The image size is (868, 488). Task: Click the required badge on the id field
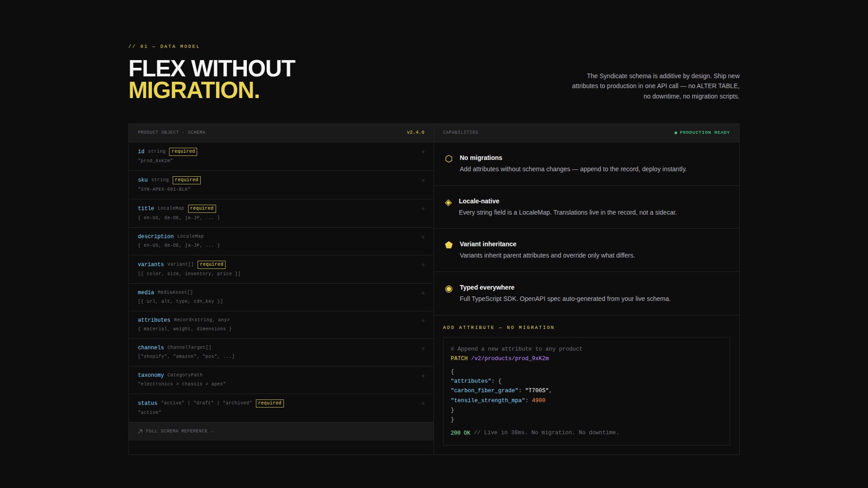[183, 151]
